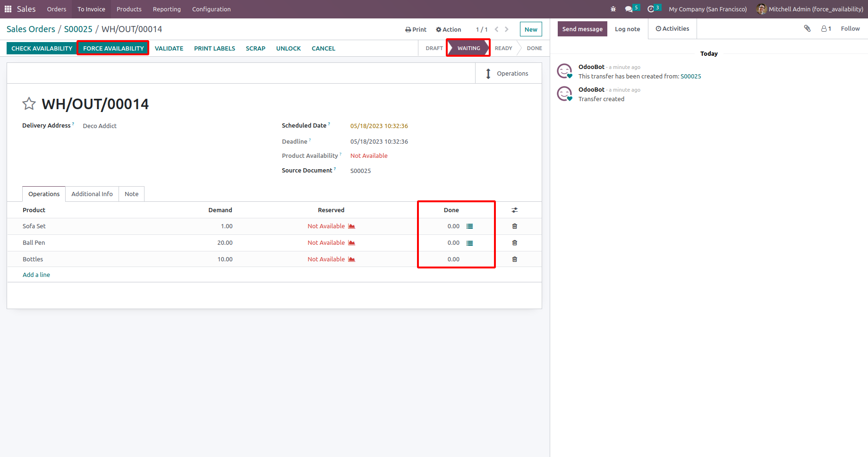Screen dimensions: 868x457
Task: Switch to Additional Info tab
Action: 92,194
